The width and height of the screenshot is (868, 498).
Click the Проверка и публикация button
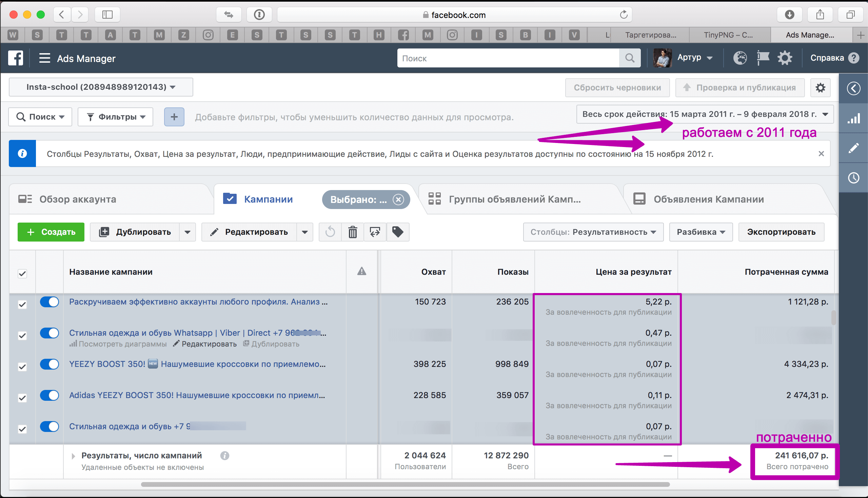coord(739,87)
